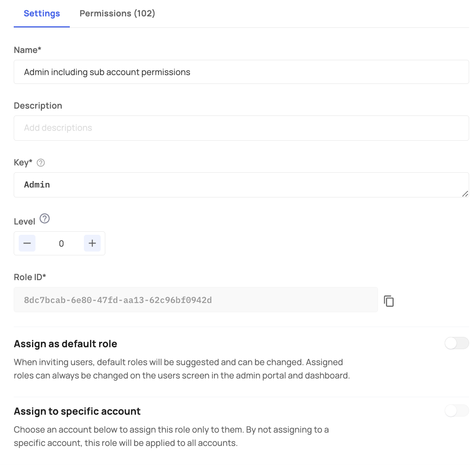476x465 pixels.
Task: Select the Settings tab
Action: coord(42,13)
